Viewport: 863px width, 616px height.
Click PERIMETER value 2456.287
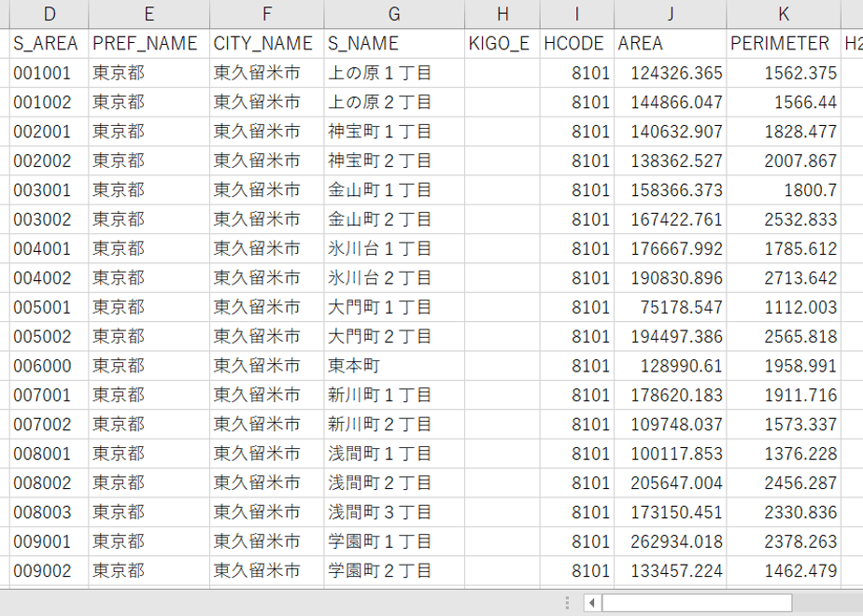point(784,483)
